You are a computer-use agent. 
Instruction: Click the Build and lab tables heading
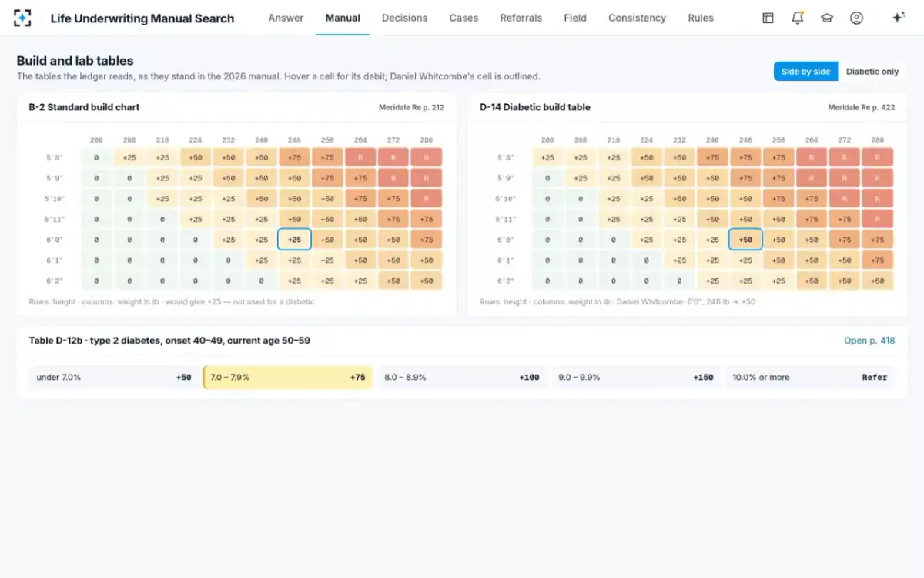pos(75,61)
